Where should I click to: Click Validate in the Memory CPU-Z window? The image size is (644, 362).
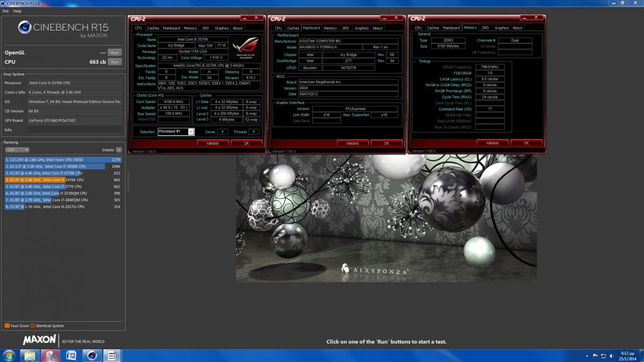tap(493, 143)
